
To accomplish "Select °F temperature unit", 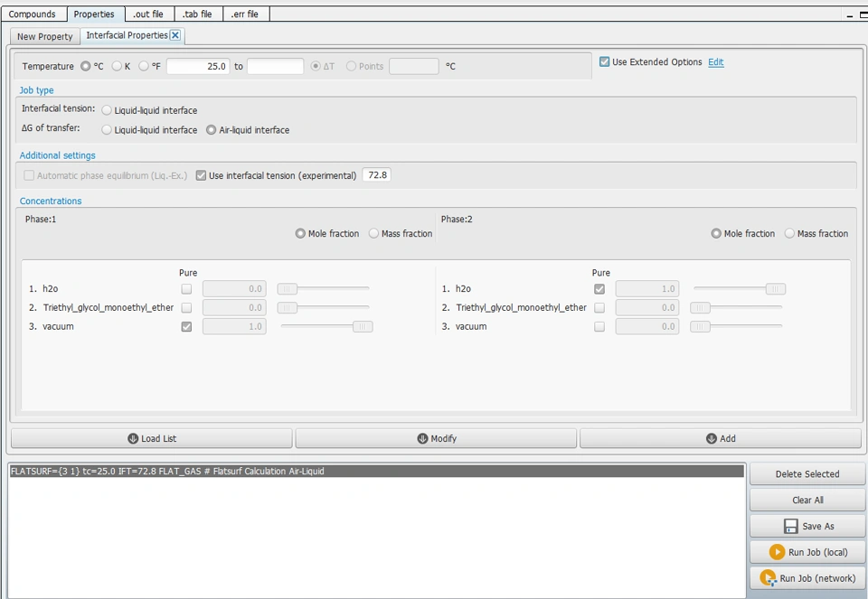I will pyautogui.click(x=144, y=66).
